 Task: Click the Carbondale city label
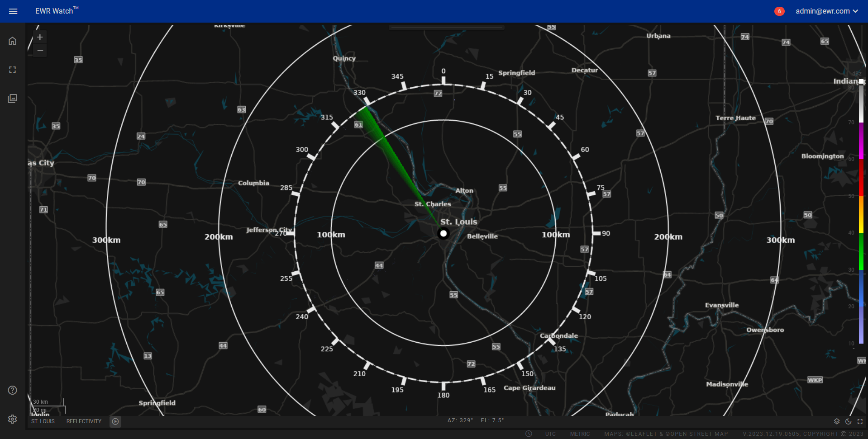[559, 335]
